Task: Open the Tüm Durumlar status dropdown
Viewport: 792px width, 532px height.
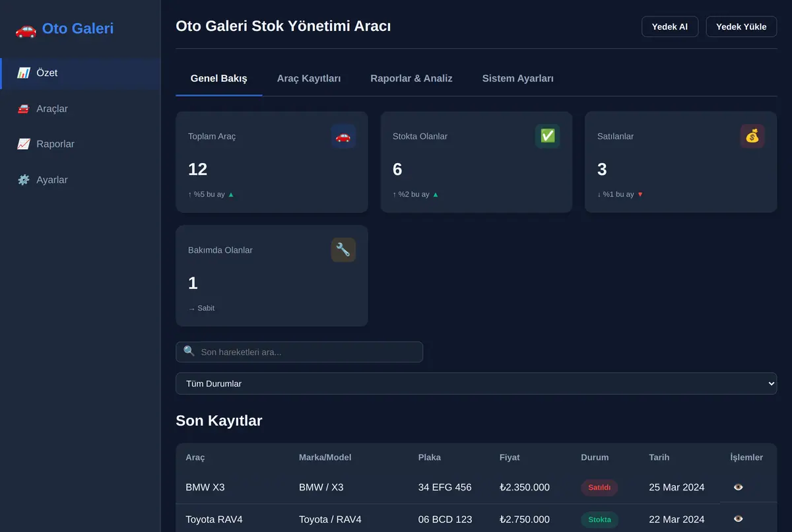Action: pos(476,383)
